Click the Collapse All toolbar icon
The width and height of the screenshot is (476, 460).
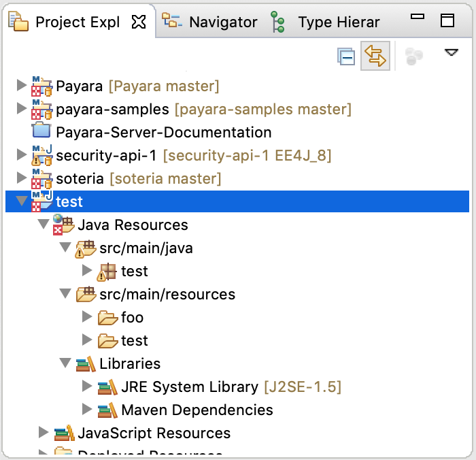click(x=347, y=56)
